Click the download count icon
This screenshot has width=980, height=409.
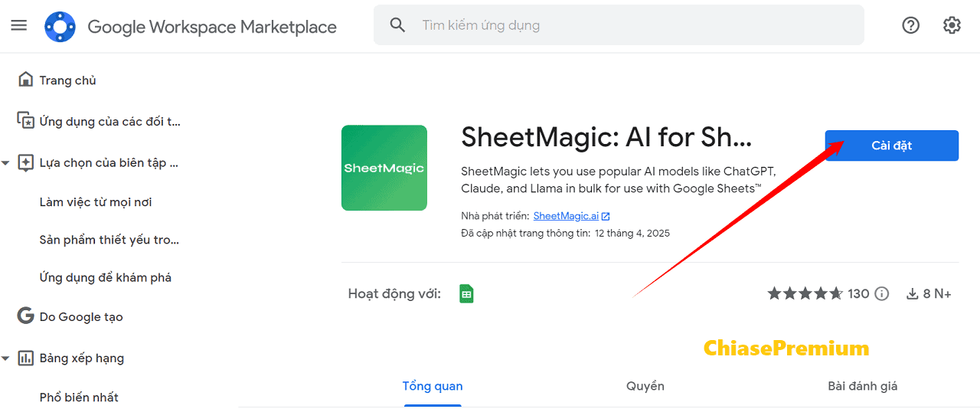(912, 293)
